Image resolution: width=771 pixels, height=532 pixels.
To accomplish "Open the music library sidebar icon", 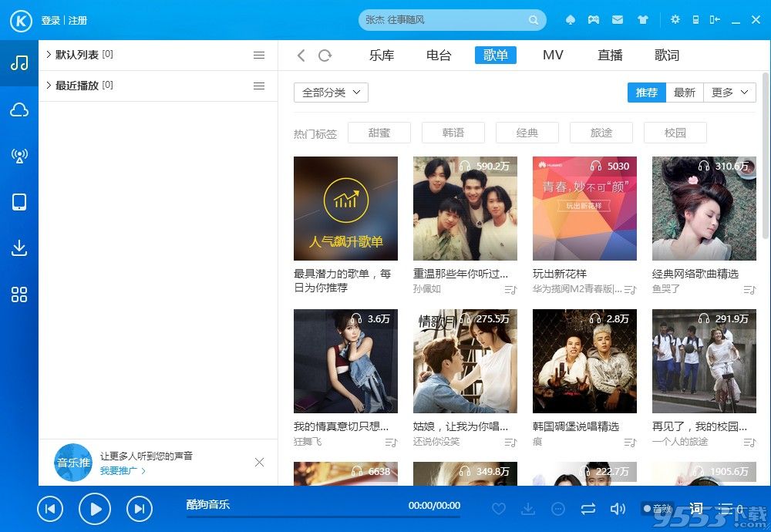I will click(x=19, y=64).
